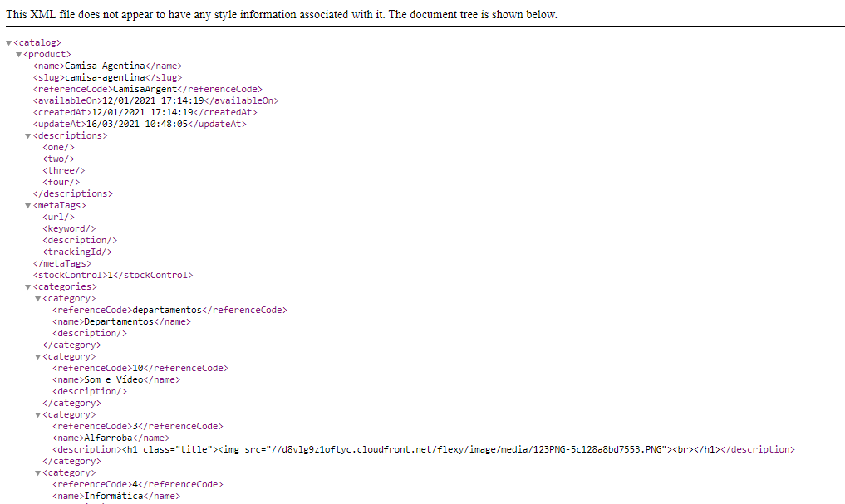The height and width of the screenshot is (504, 845).
Task: Click the empty '<trackingId/>' element
Action: (77, 252)
